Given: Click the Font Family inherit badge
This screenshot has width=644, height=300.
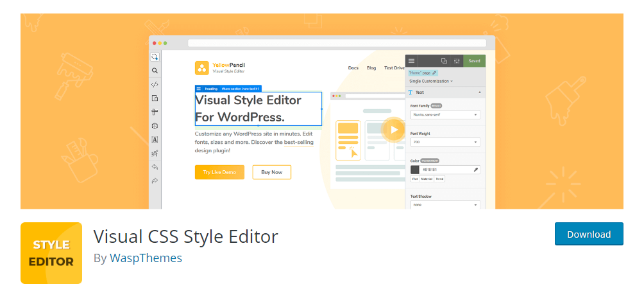Looking at the screenshot, I should (x=436, y=106).
